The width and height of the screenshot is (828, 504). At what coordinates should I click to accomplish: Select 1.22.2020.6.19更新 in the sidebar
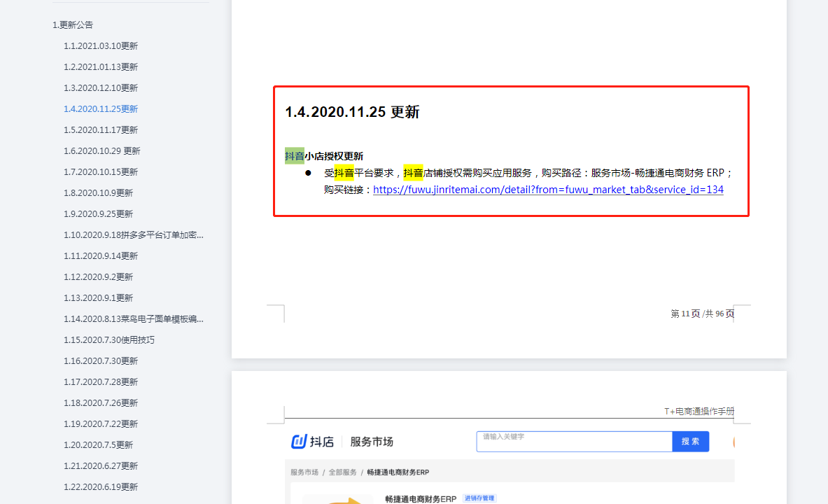pos(101,487)
